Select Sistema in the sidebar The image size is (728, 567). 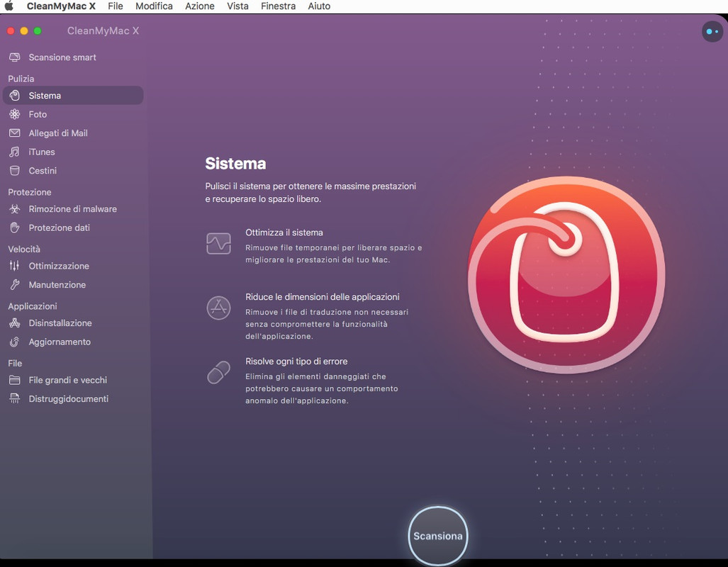click(x=73, y=95)
